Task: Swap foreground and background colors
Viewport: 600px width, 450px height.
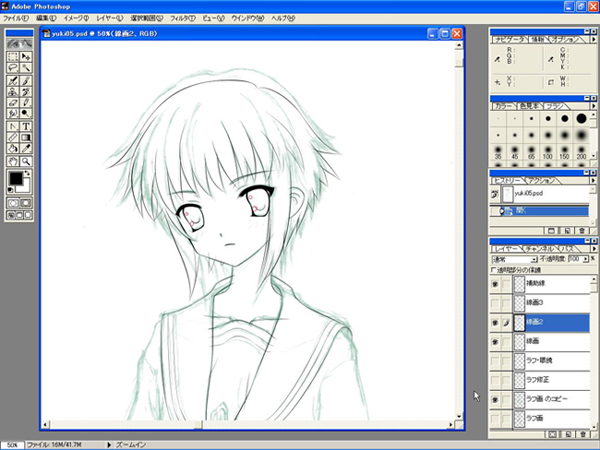Action: point(27,173)
